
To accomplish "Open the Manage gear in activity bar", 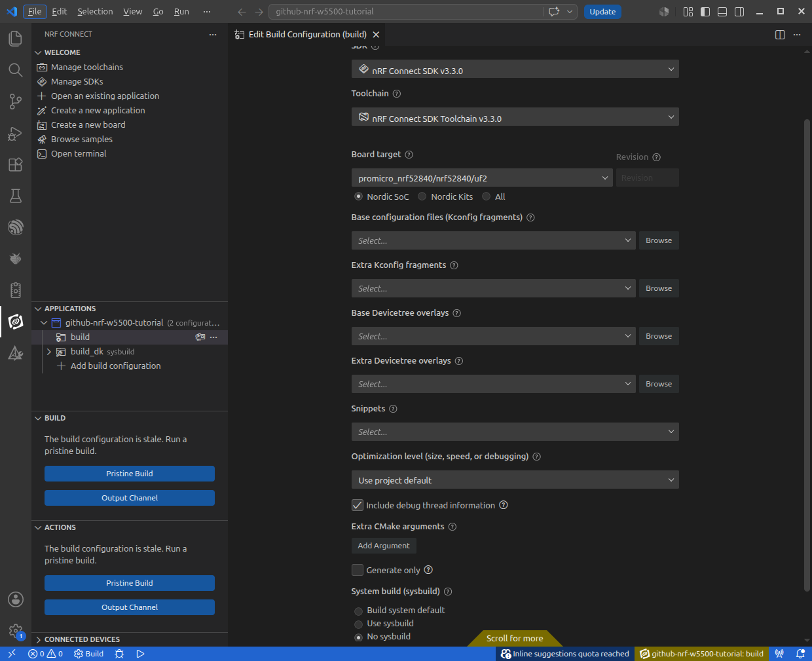I will point(16,631).
